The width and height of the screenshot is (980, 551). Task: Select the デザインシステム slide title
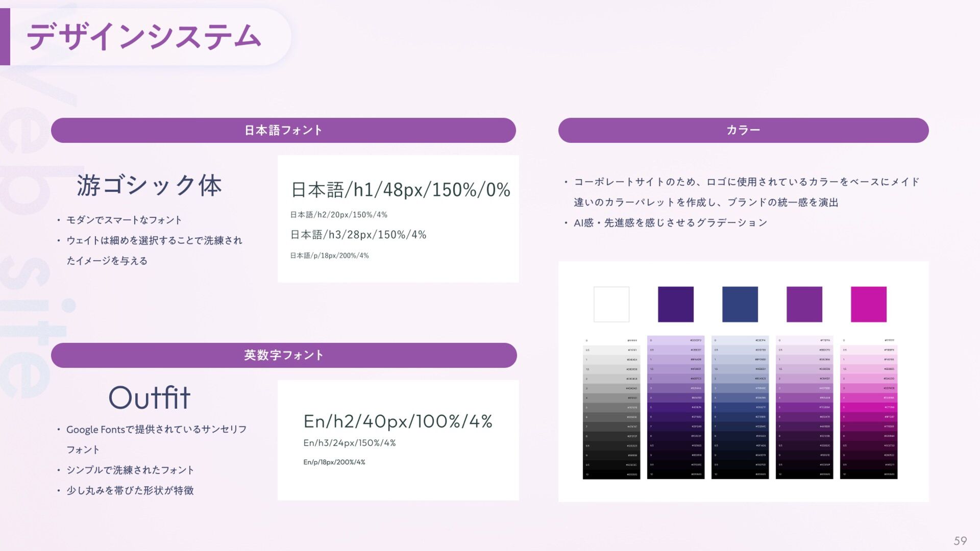(144, 37)
